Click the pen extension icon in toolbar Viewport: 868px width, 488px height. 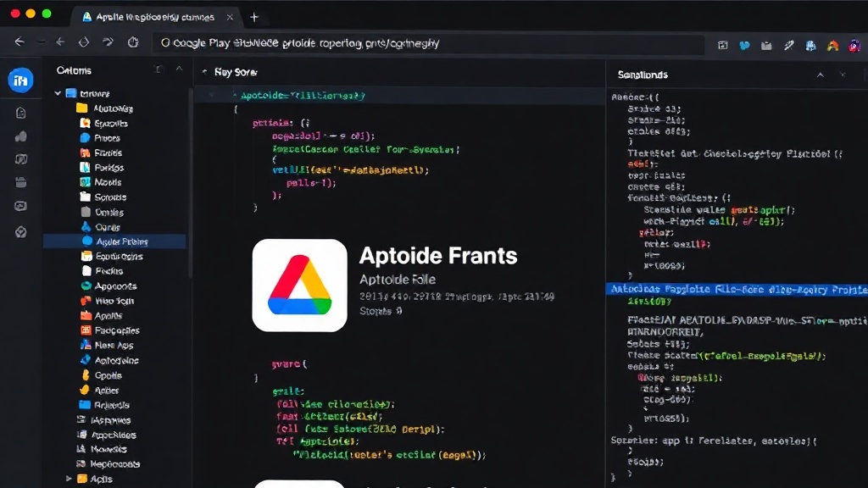(789, 46)
